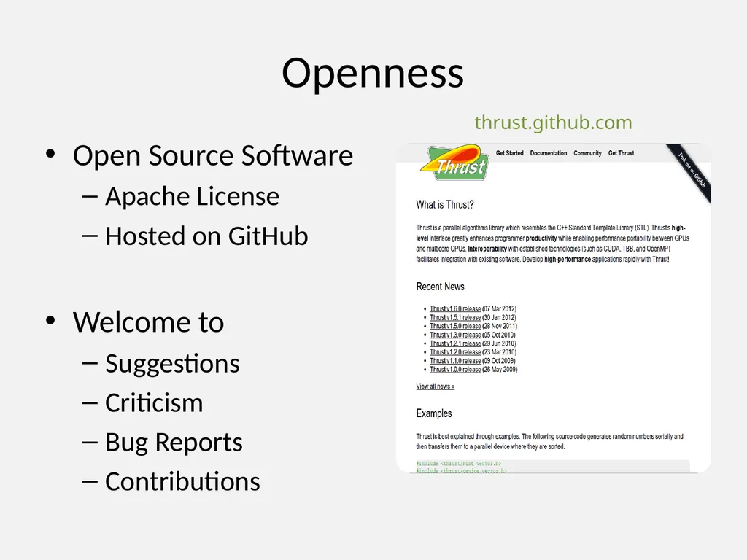This screenshot has height=560, width=747.
Task: Open the Get Started nav item
Action: (509, 153)
